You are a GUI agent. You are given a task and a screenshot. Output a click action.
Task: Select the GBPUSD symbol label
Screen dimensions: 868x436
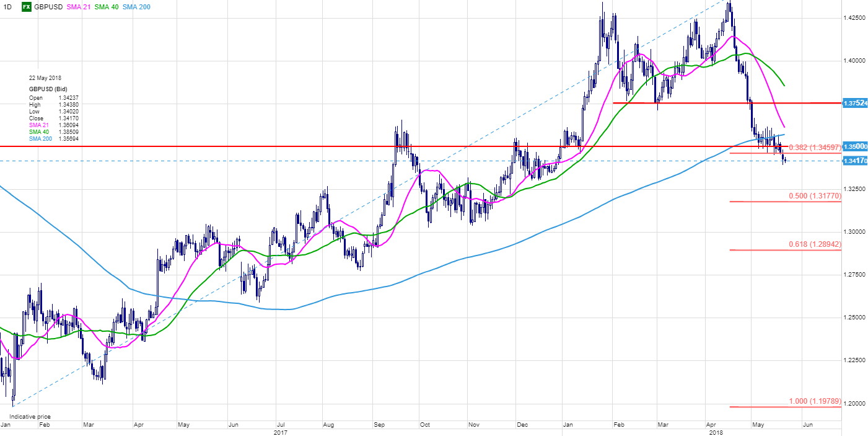click(48, 7)
